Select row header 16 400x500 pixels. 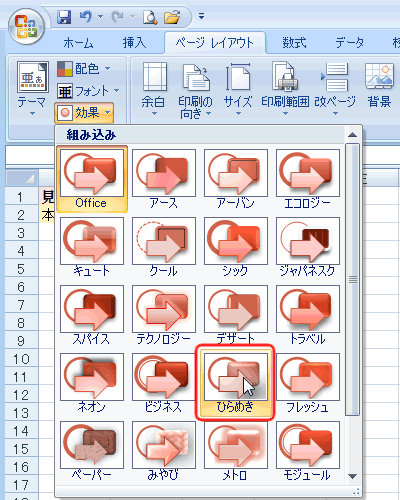(x=22, y=467)
